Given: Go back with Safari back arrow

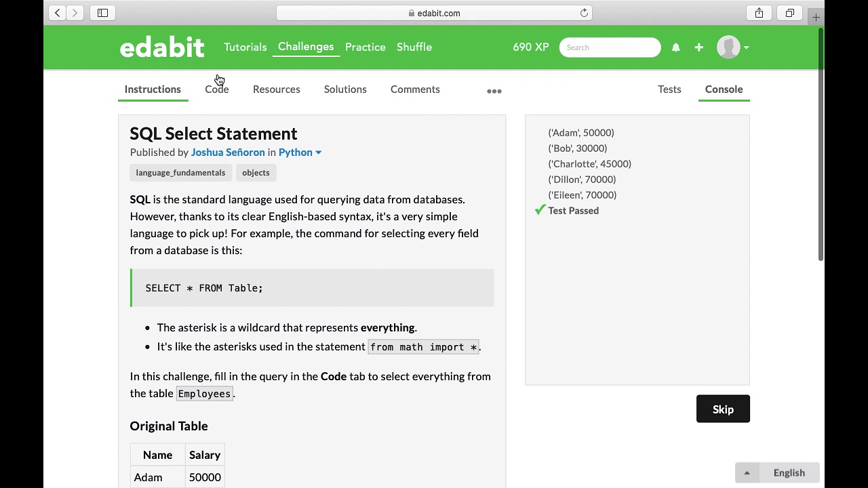Looking at the screenshot, I should pos(58,13).
